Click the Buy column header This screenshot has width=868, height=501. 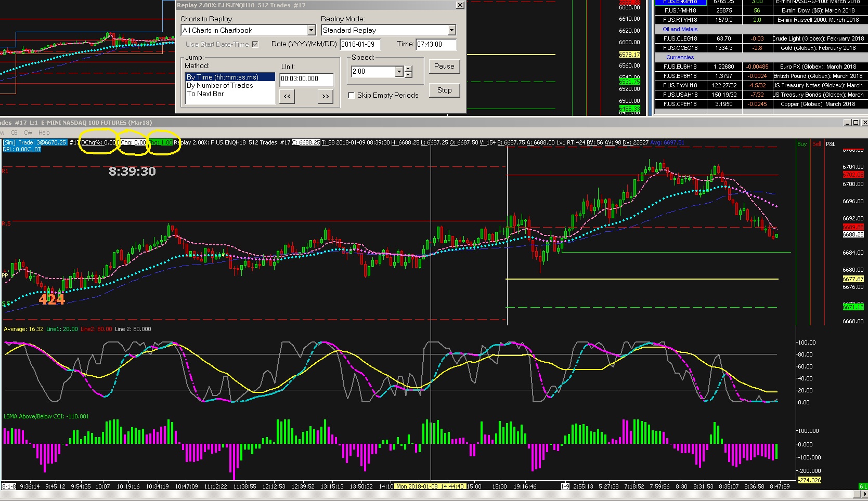click(802, 144)
